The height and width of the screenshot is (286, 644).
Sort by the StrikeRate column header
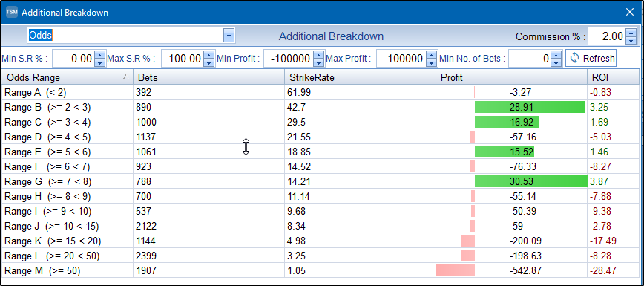[x=360, y=77]
